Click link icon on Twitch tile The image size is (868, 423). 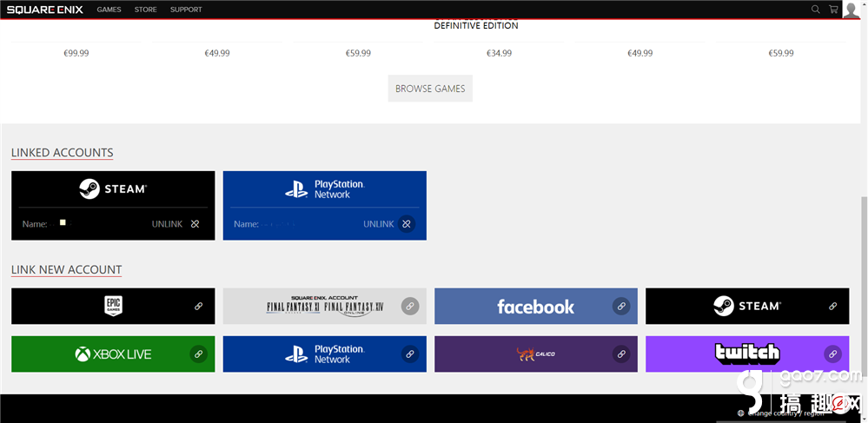coord(832,354)
